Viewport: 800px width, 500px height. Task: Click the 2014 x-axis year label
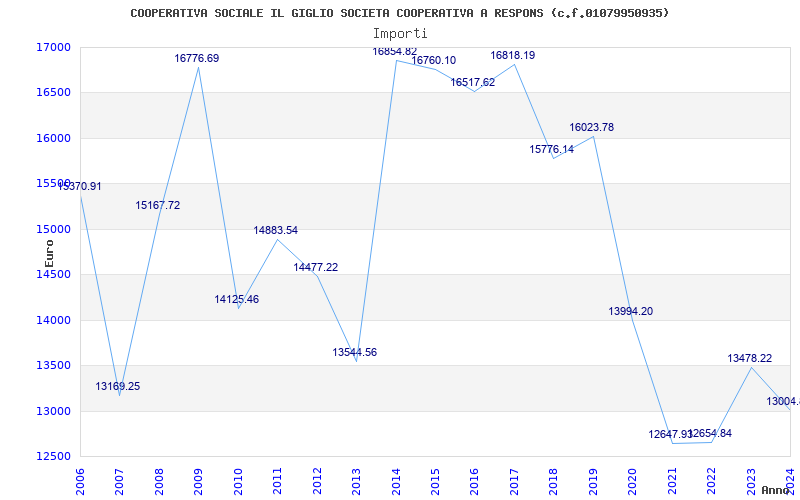pos(396,481)
